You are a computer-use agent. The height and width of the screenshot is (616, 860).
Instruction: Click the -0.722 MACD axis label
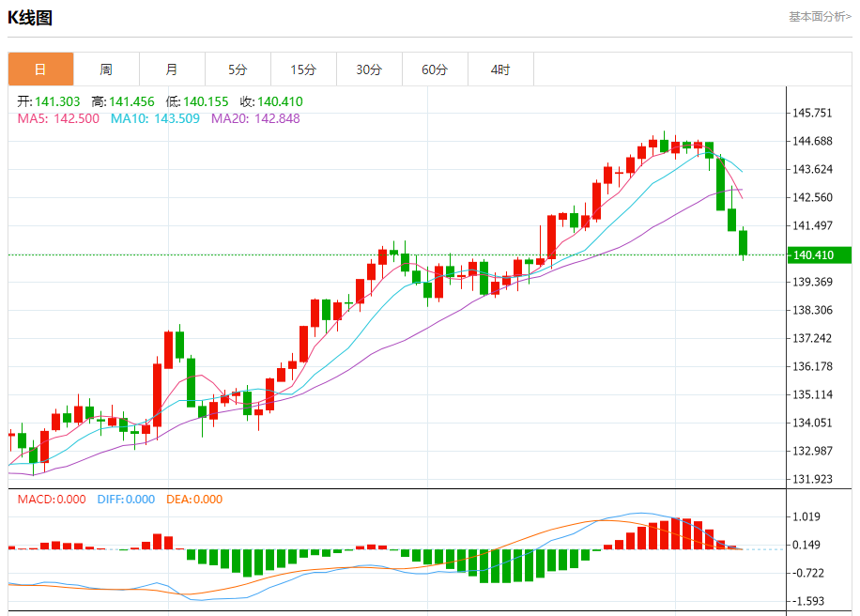(808, 573)
